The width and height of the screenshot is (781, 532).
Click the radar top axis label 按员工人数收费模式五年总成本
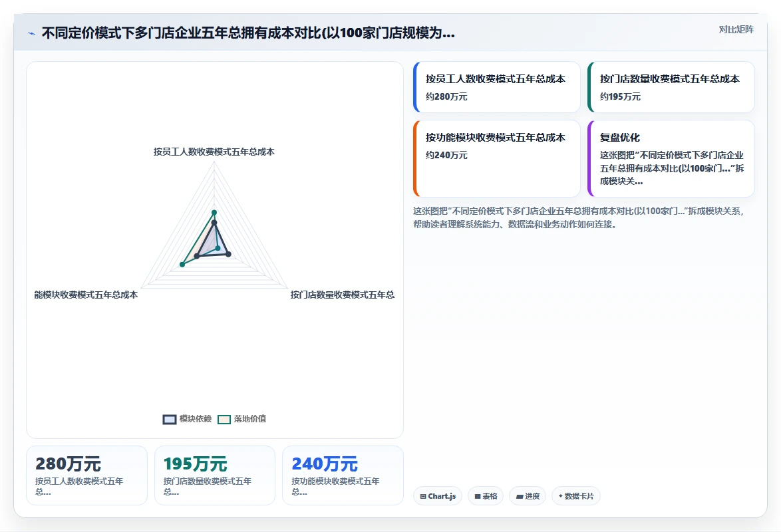(214, 152)
